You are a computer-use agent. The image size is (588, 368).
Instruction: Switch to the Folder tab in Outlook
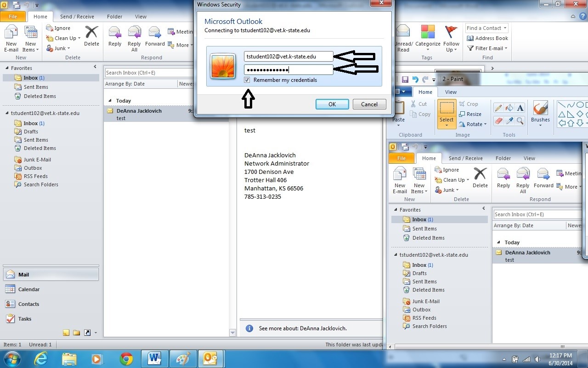tap(115, 17)
